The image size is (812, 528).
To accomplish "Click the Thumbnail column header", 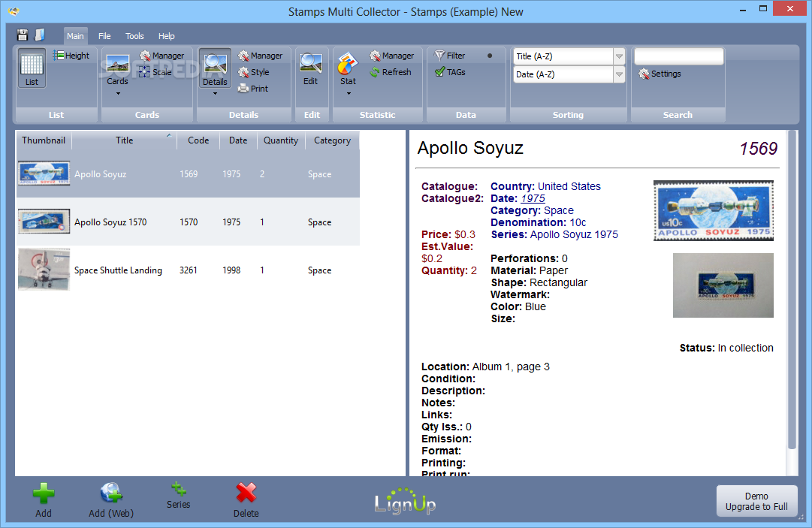I will tap(44, 140).
